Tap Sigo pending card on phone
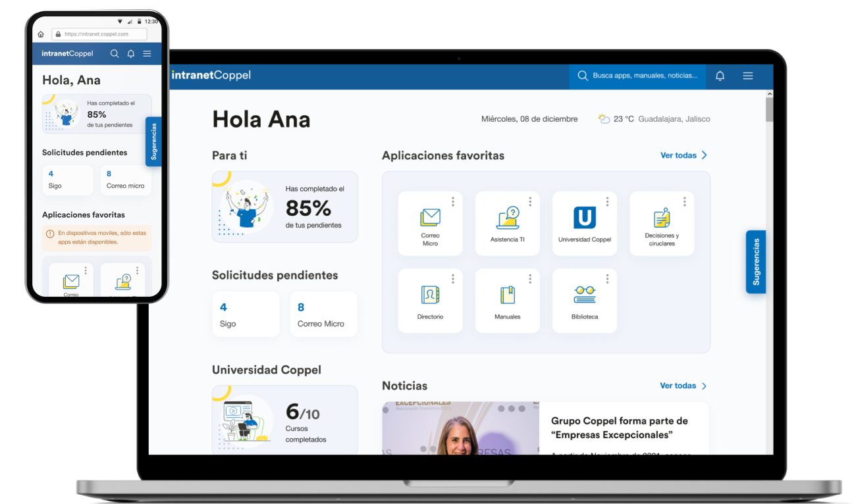Screen dimensions: 856x504 pos(68,180)
